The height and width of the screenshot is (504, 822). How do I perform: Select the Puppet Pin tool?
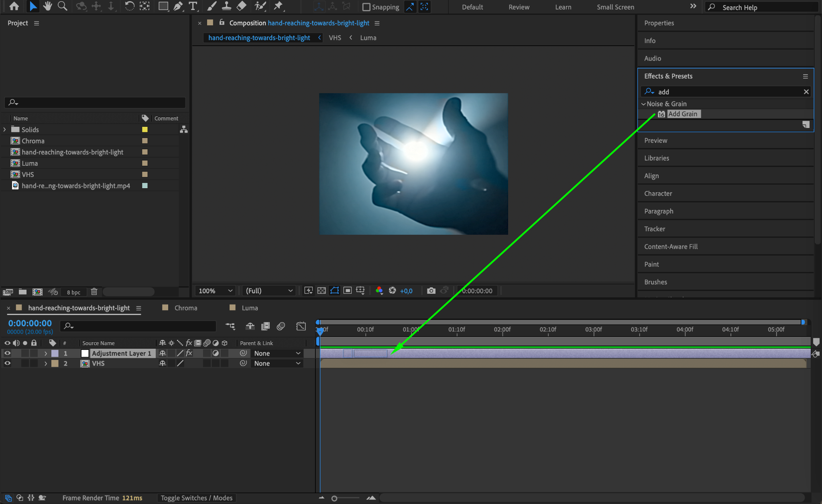pos(278,6)
